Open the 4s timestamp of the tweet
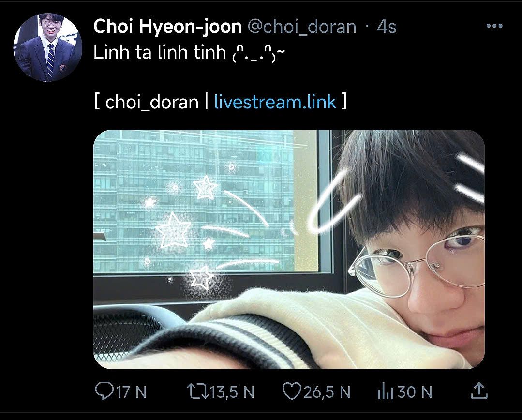Image resolution: width=522 pixels, height=420 pixels. point(387,27)
